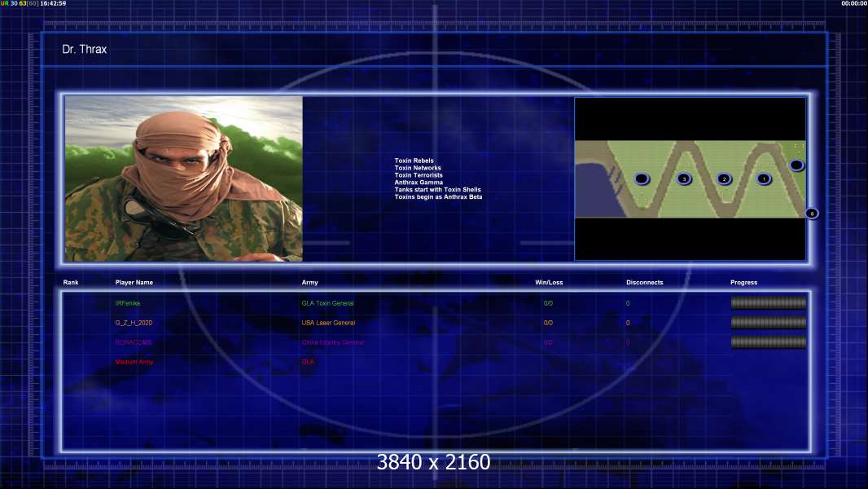Click the Progress column header
Image resolution: width=868 pixels, height=489 pixels.
pyautogui.click(x=743, y=283)
